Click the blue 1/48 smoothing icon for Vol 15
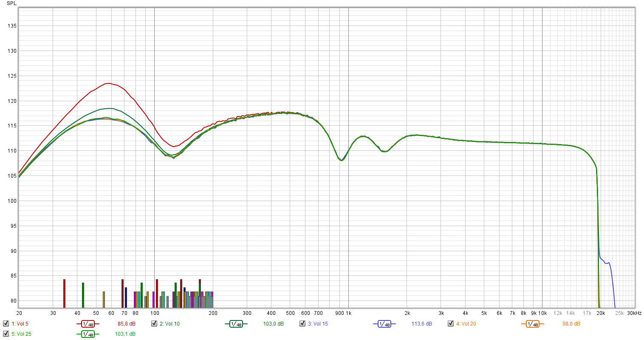 point(384,324)
